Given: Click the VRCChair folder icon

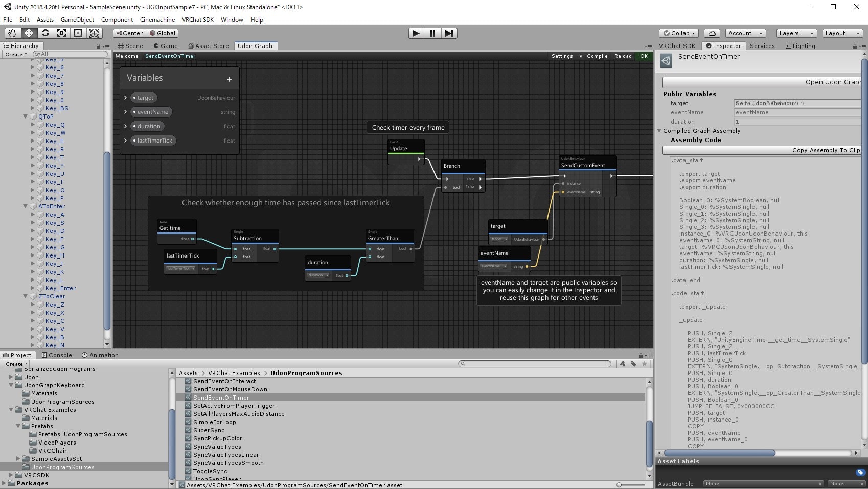Looking at the screenshot, I should [33, 451].
